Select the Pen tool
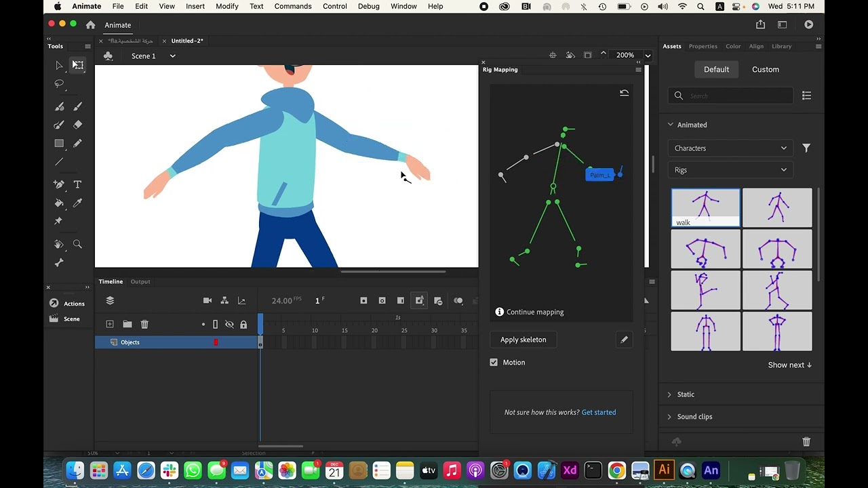The height and width of the screenshot is (488, 868). (x=59, y=184)
